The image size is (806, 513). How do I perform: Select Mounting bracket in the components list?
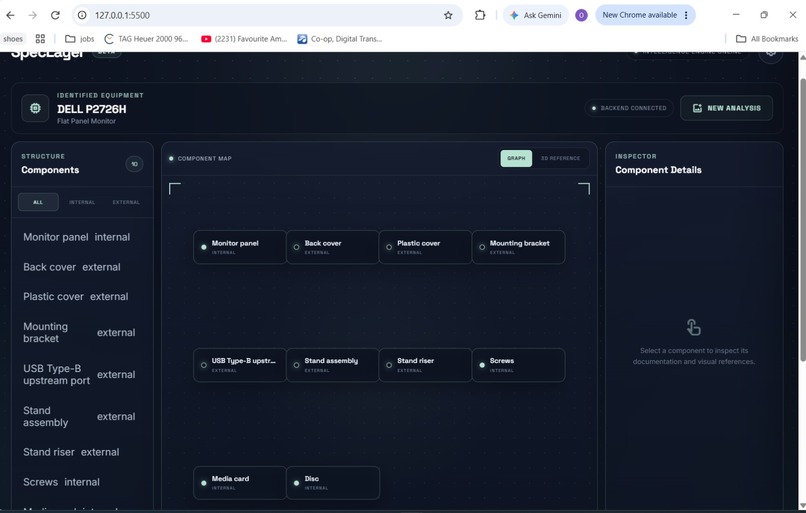point(82,333)
